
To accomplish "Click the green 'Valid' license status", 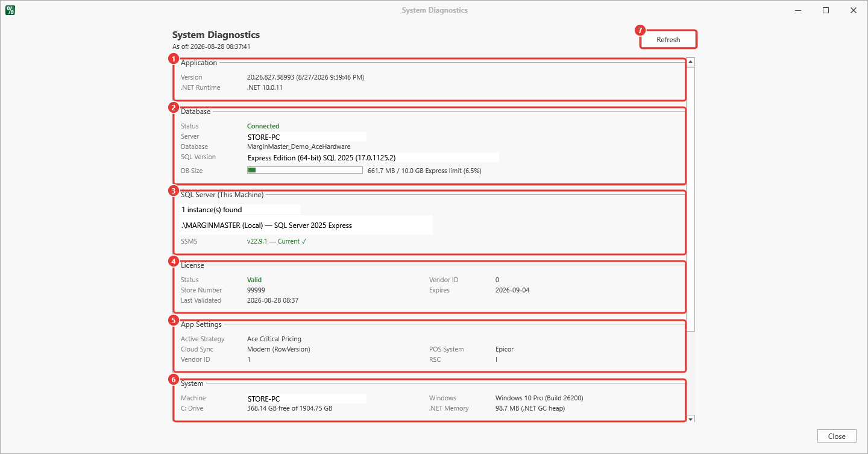I will pyautogui.click(x=254, y=280).
